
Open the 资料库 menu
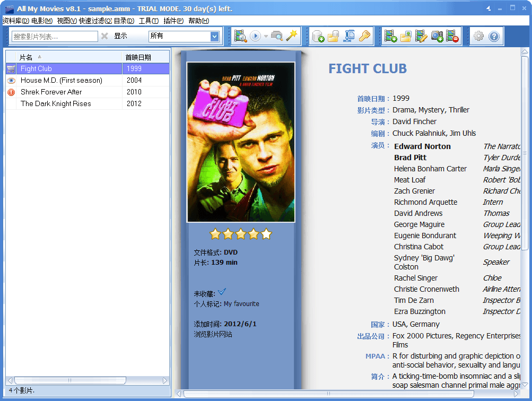click(16, 21)
